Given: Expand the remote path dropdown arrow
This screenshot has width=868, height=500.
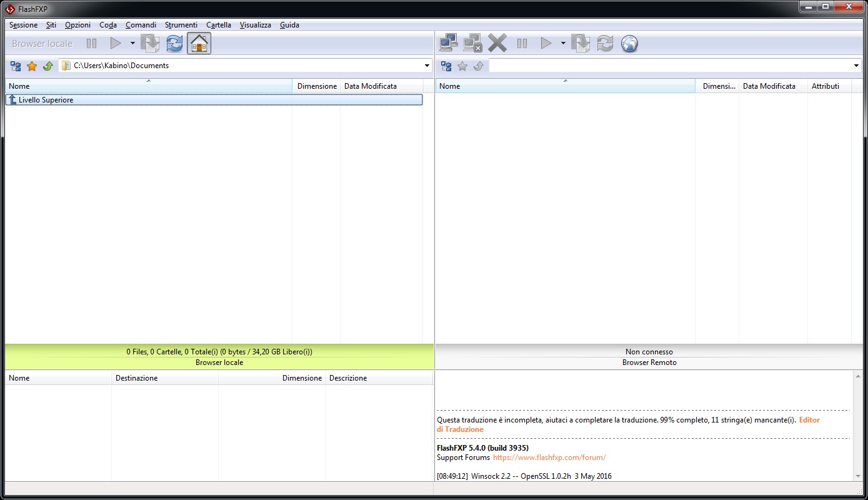Looking at the screenshot, I should click(857, 66).
